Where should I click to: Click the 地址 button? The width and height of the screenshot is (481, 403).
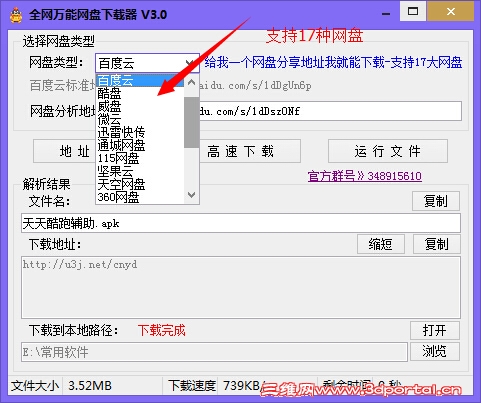click(x=65, y=151)
